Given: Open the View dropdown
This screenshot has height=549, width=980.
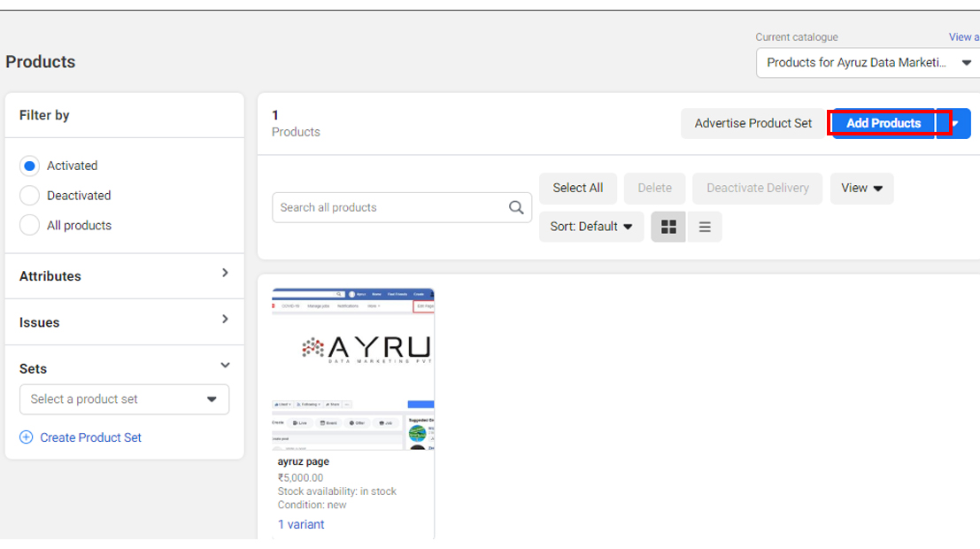Looking at the screenshot, I should (861, 189).
